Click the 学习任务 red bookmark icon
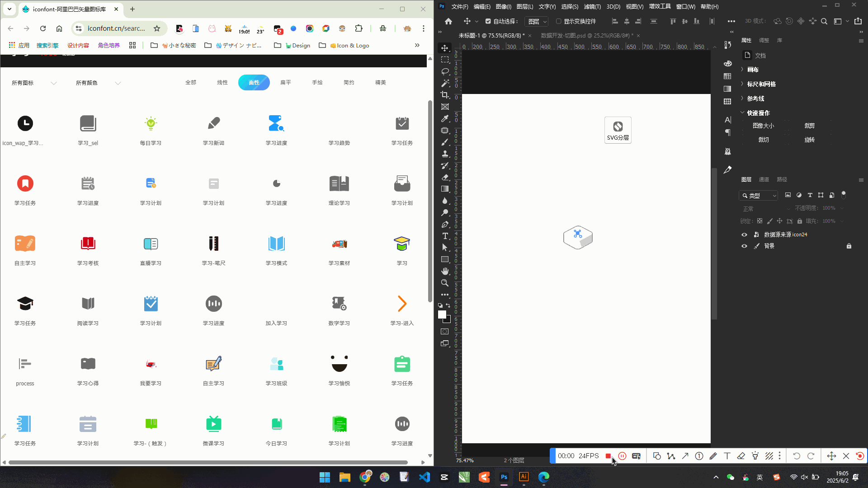Screen dimensions: 868x488 pos(25,183)
